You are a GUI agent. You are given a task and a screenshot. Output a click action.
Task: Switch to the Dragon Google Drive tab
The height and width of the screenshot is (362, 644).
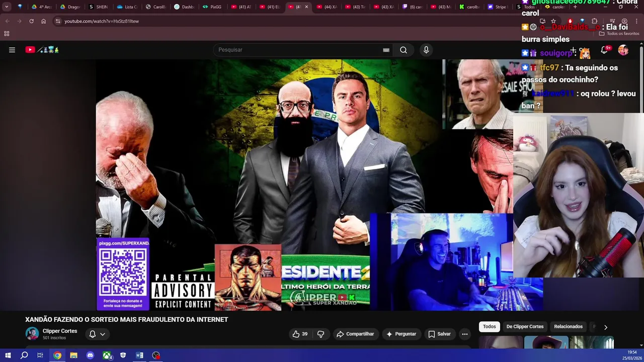click(69, 7)
